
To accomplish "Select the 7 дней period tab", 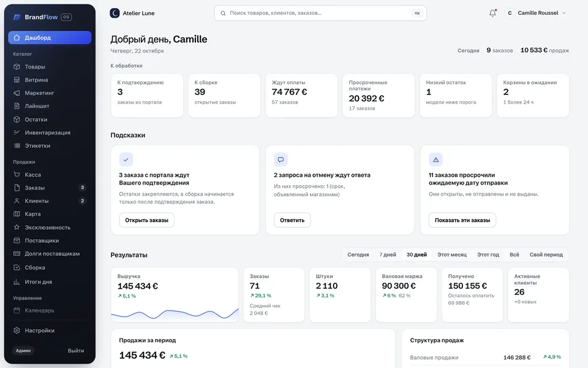I will coord(388,255).
